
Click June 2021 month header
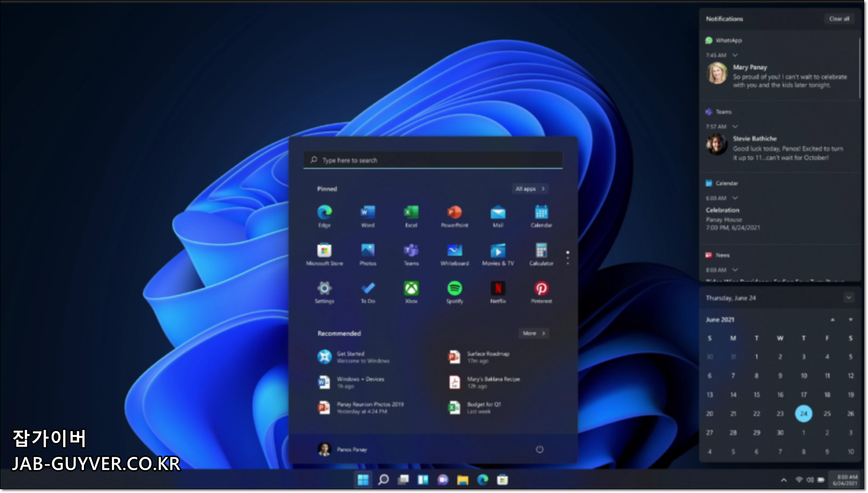click(x=720, y=320)
